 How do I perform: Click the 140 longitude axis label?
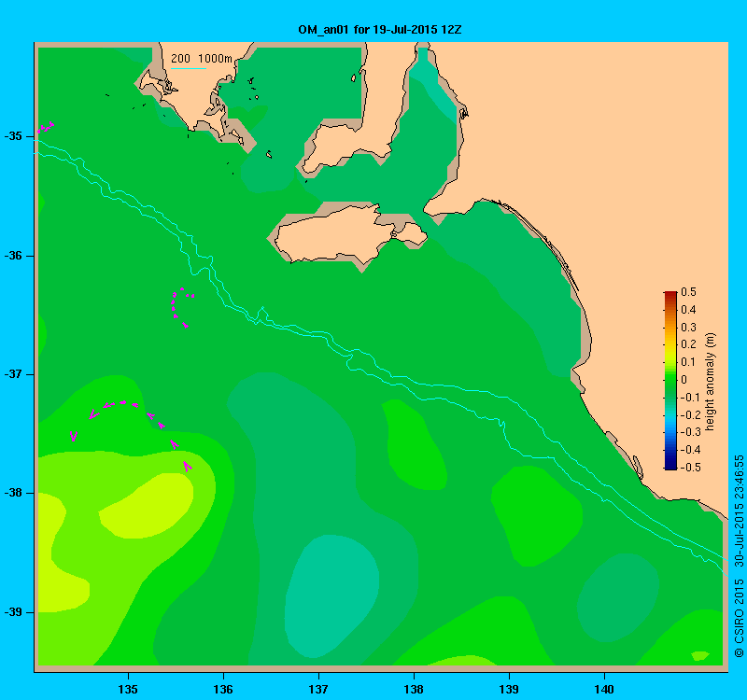tap(604, 689)
